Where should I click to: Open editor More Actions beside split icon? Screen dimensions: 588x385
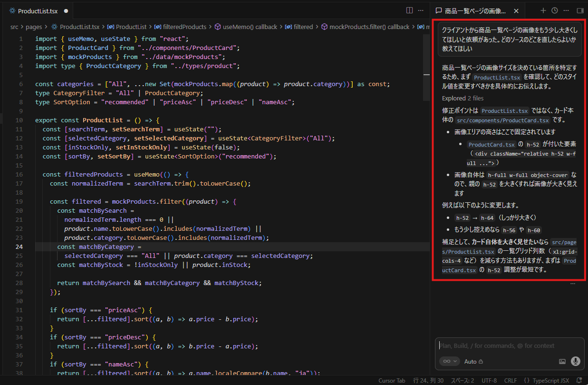tap(421, 10)
